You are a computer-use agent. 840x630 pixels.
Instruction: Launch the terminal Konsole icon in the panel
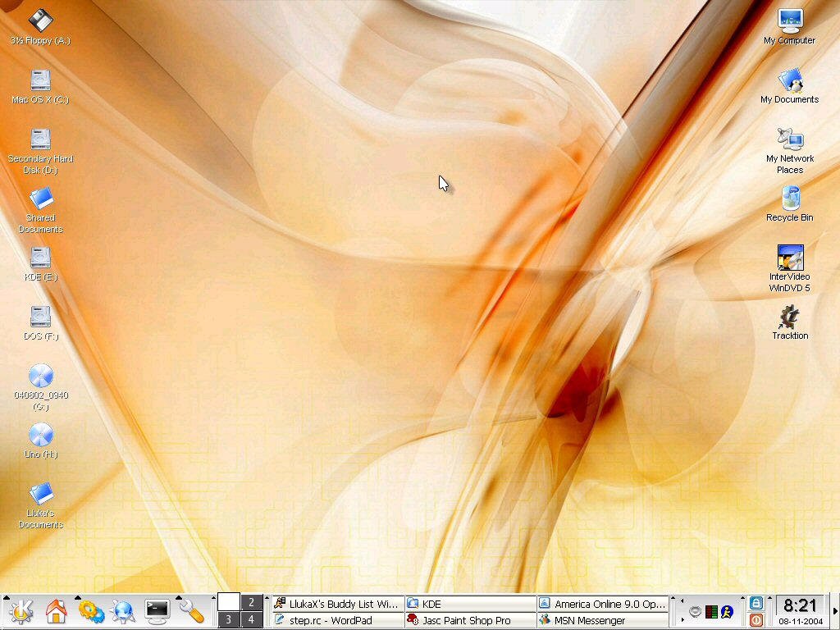157,612
